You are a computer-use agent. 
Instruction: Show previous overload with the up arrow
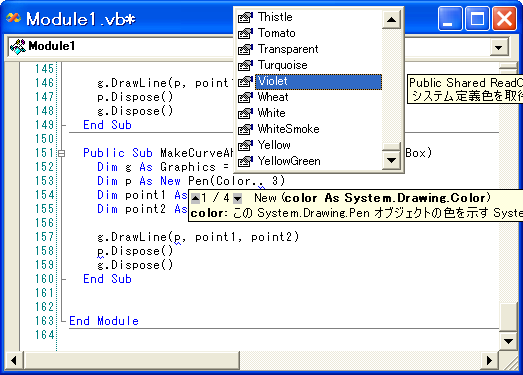click(195, 199)
